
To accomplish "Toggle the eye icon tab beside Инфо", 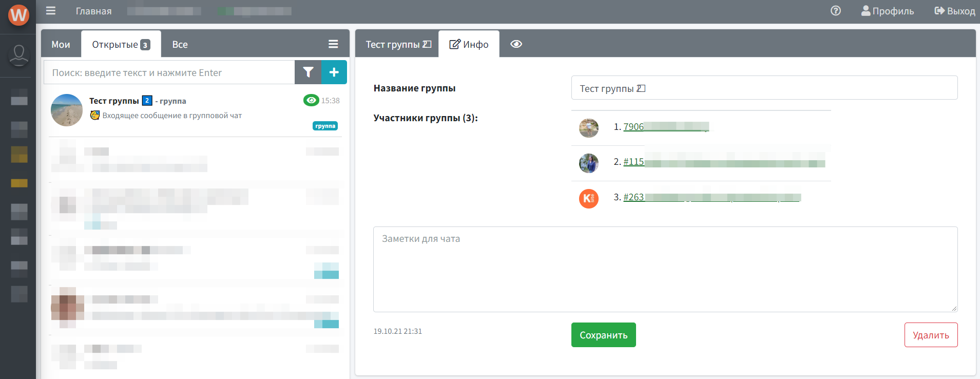I will pos(516,44).
